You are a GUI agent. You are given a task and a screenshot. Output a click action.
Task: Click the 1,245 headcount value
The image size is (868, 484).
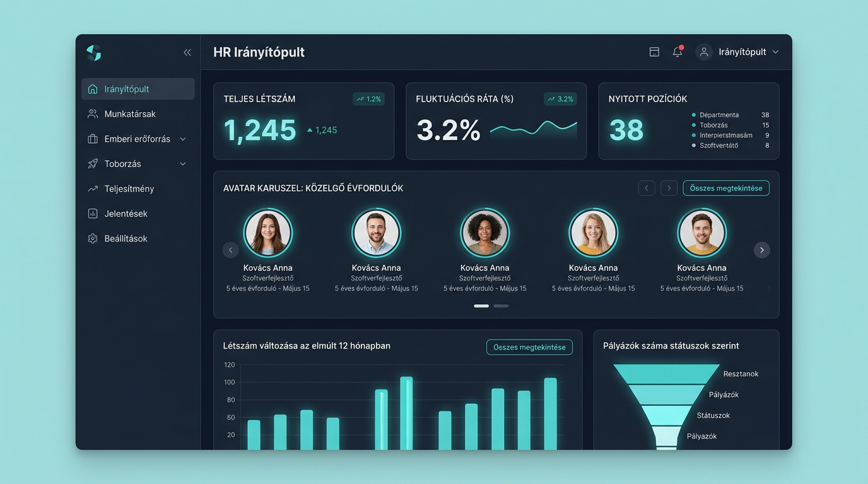(260, 130)
